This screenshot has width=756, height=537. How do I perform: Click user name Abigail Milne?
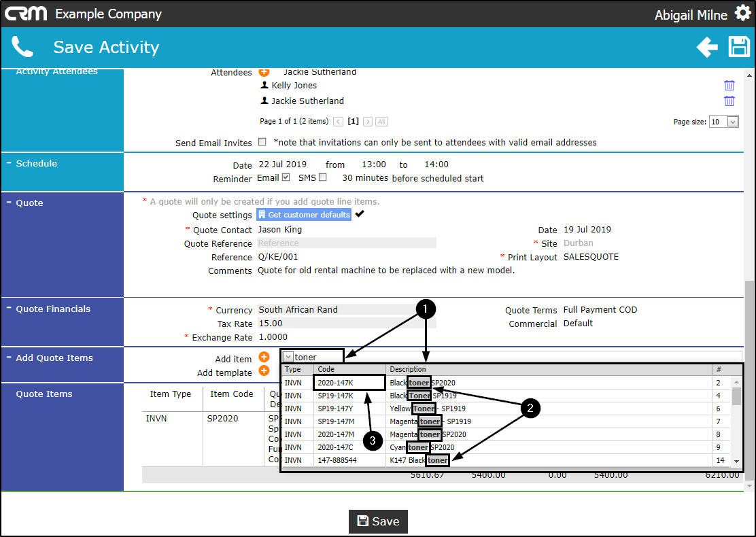coord(691,15)
